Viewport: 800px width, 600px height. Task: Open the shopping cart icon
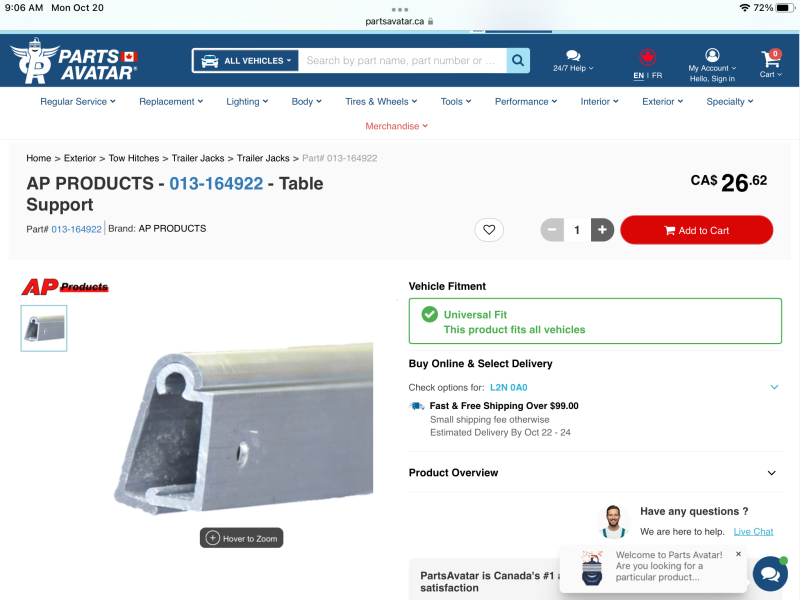[770, 59]
